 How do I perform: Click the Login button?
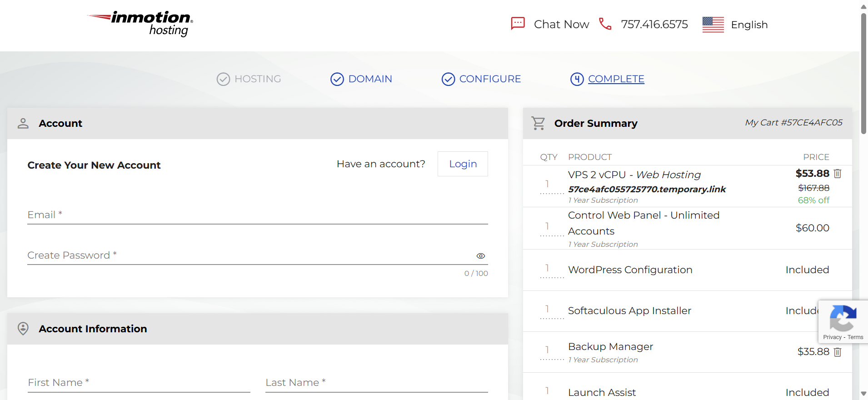point(463,164)
